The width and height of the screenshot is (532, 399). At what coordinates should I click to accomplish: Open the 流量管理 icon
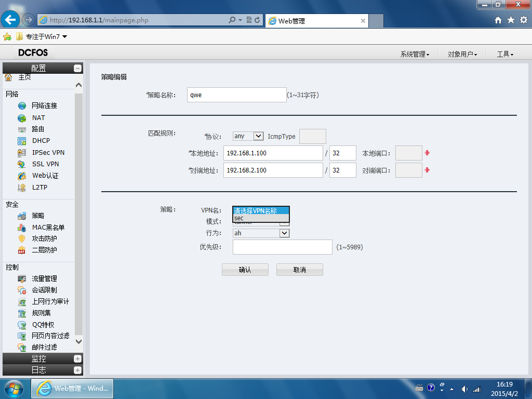(22, 279)
